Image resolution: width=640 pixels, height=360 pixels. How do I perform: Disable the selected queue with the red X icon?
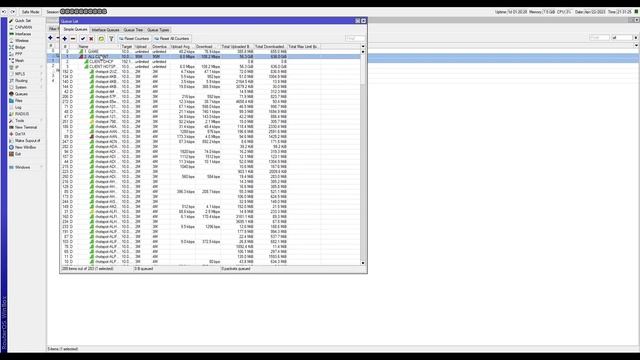(91, 39)
